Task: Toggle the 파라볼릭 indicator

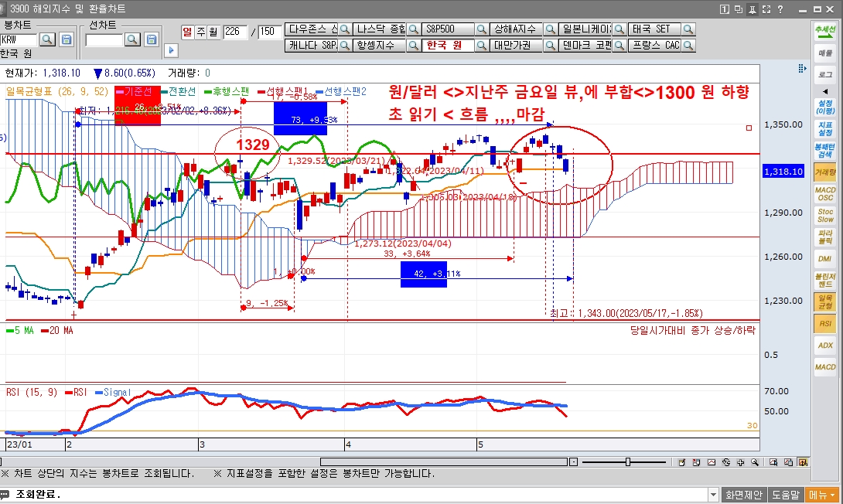Action: [825, 237]
